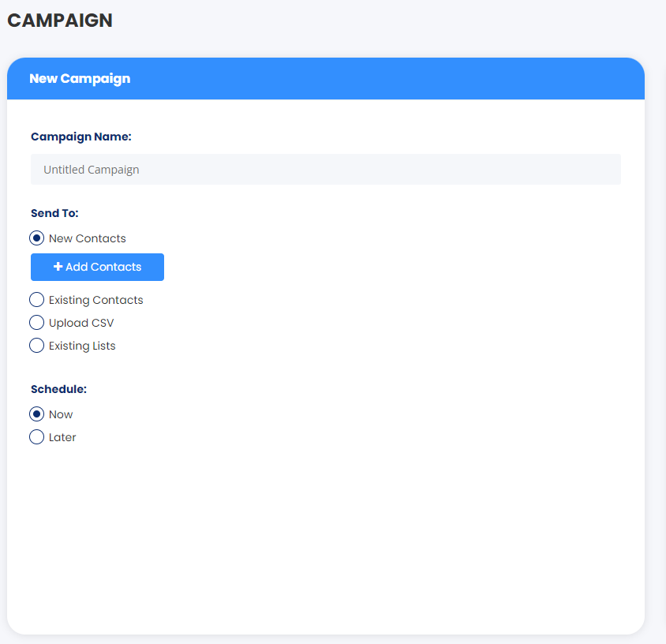666x644 pixels.
Task: Click the Campaign Name field label
Action: click(81, 137)
